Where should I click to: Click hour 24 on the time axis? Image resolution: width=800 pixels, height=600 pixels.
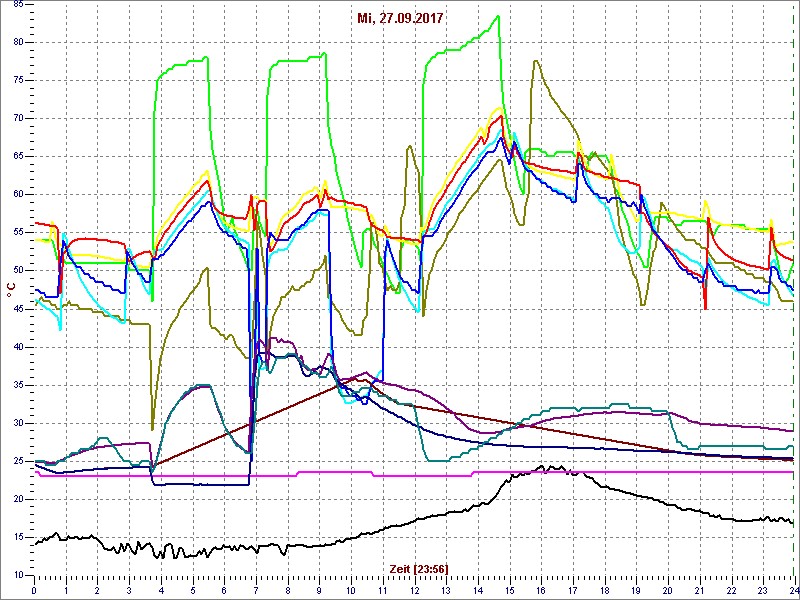click(794, 588)
